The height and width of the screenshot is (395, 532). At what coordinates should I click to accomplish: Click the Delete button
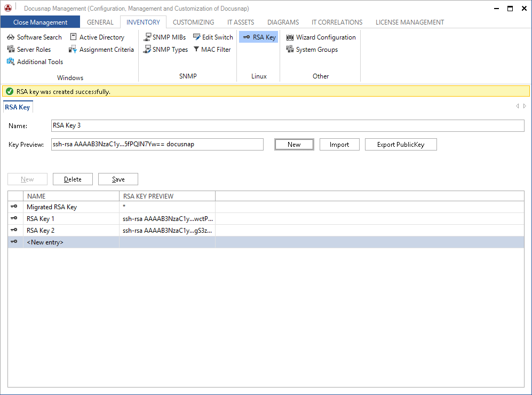coord(73,179)
